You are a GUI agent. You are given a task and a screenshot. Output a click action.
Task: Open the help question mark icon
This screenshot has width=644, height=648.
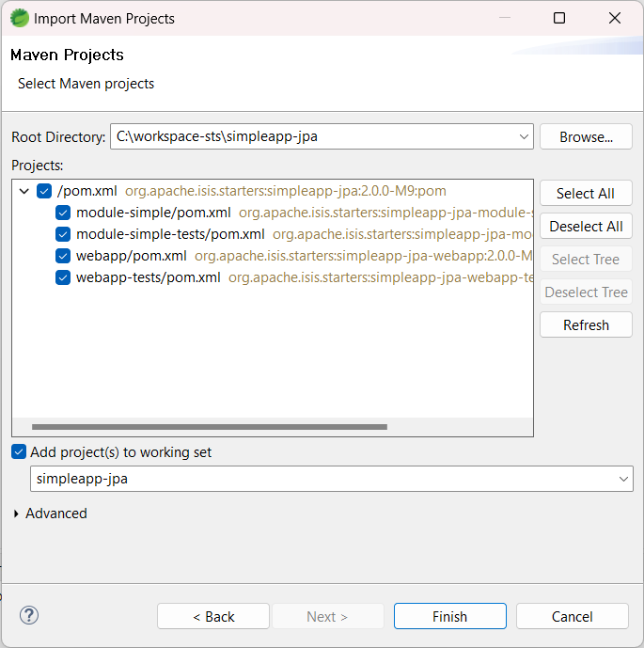(x=29, y=616)
